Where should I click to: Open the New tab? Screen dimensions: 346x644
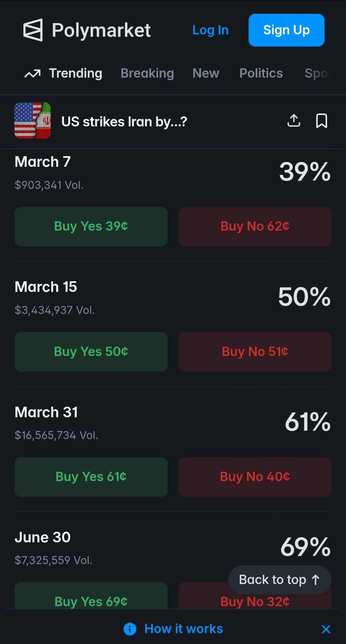pyautogui.click(x=206, y=73)
